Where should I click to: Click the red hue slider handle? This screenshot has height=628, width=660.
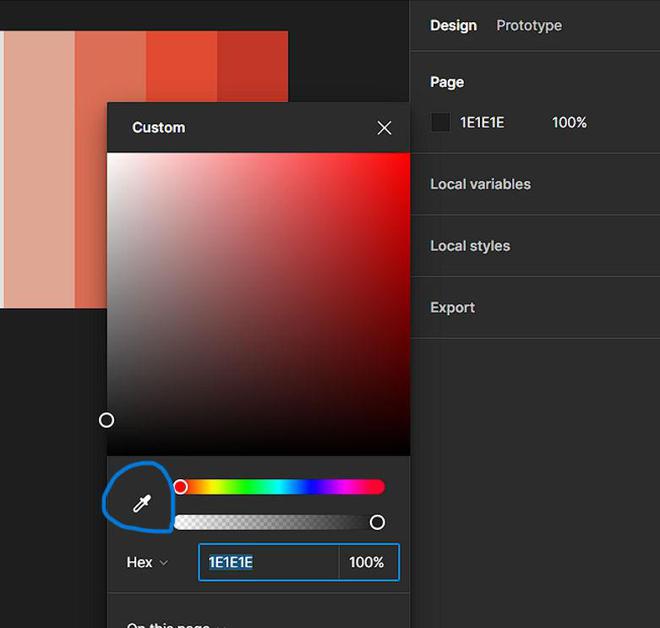click(x=181, y=487)
